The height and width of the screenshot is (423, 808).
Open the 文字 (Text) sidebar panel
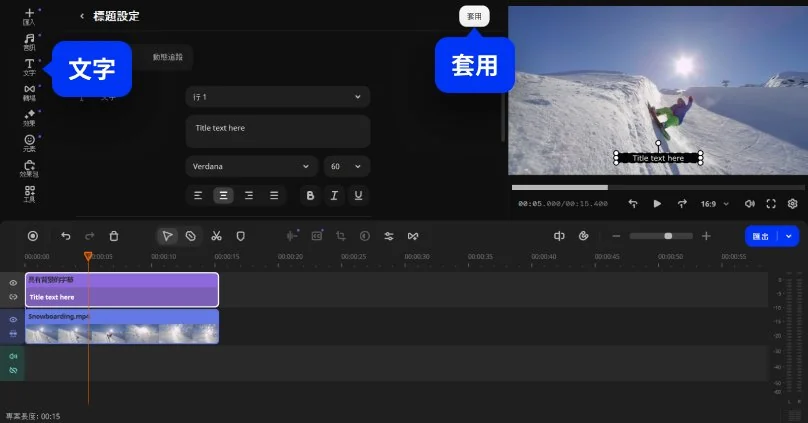(x=29, y=66)
